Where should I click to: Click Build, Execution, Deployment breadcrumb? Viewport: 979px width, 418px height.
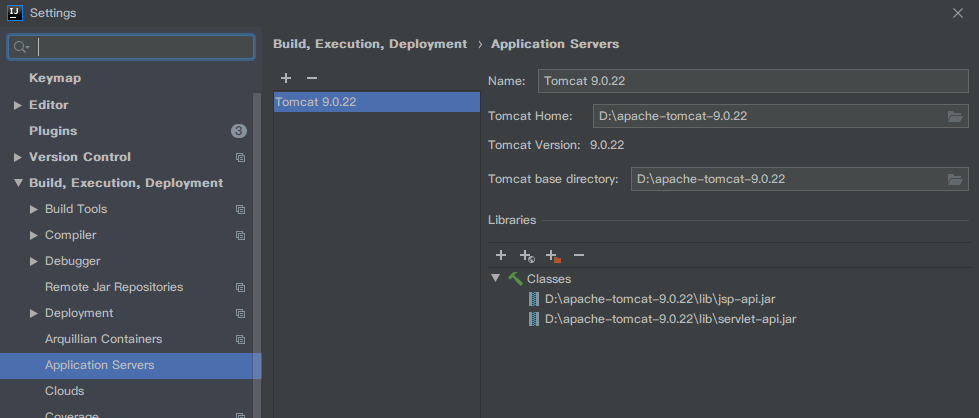coord(370,44)
